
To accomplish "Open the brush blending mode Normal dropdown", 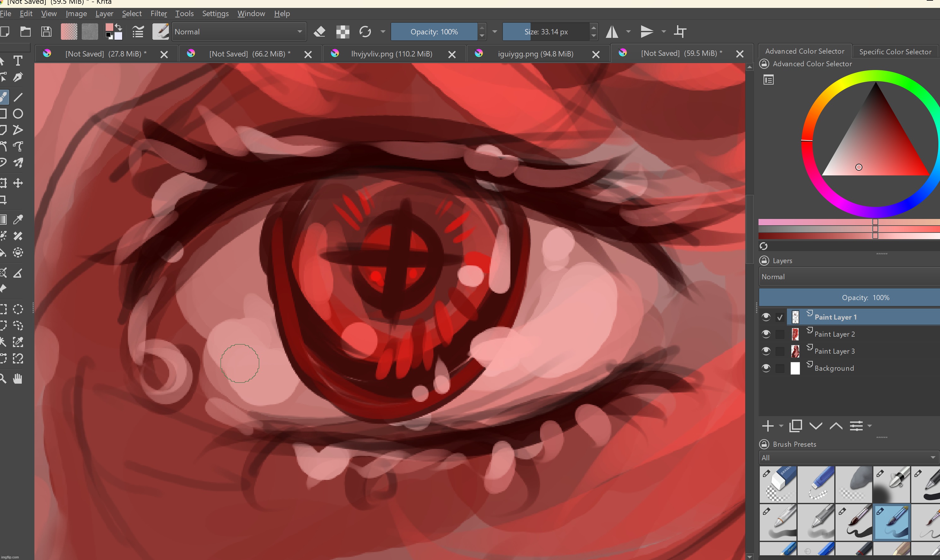I will click(x=239, y=32).
